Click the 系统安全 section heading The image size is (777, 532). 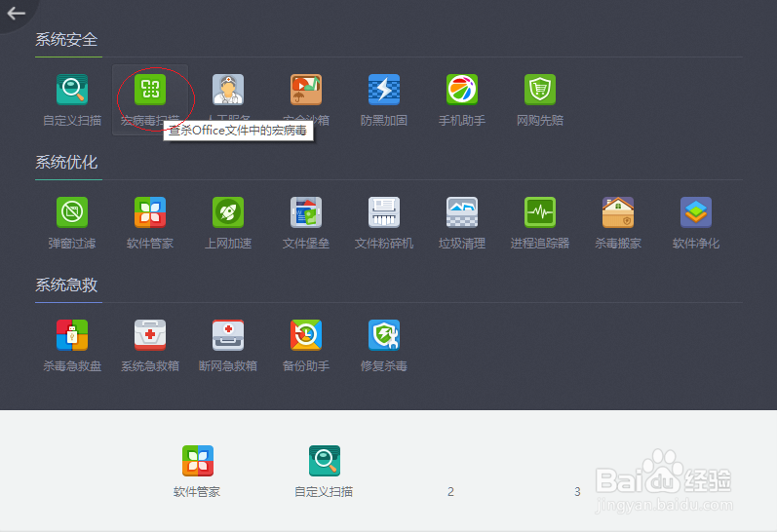pyautogui.click(x=66, y=40)
